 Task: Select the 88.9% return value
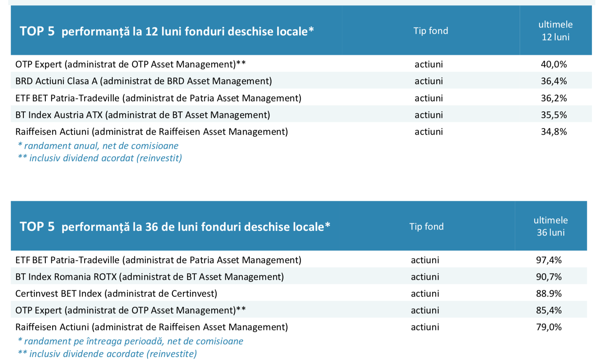coord(549,294)
